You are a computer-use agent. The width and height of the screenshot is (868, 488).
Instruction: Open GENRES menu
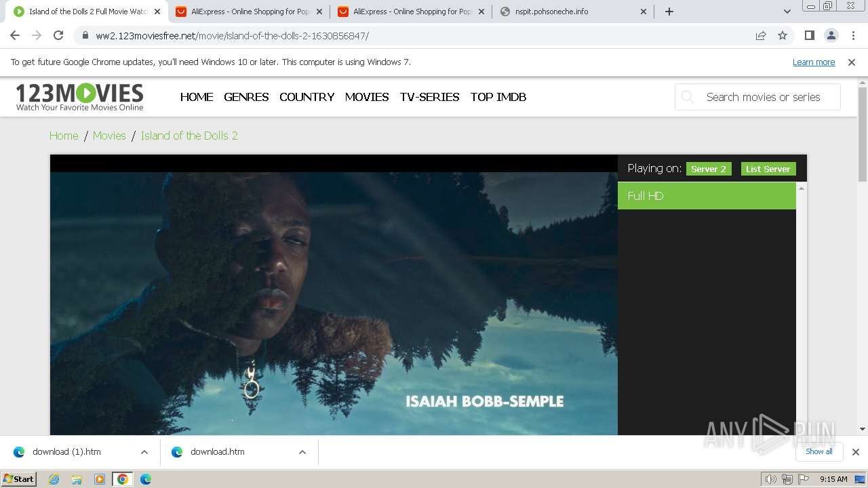[246, 97]
